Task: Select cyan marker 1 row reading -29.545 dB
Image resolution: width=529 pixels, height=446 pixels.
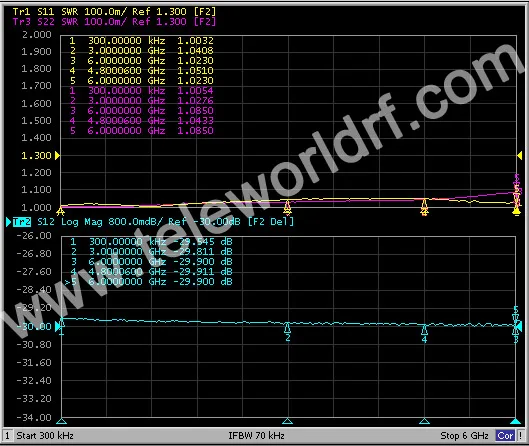Action: [x=151, y=242]
